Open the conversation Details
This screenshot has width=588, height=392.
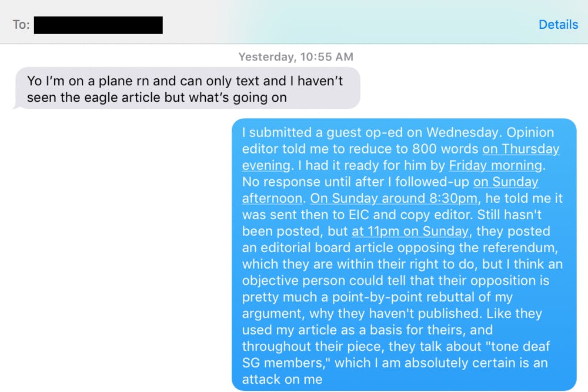[x=558, y=25]
